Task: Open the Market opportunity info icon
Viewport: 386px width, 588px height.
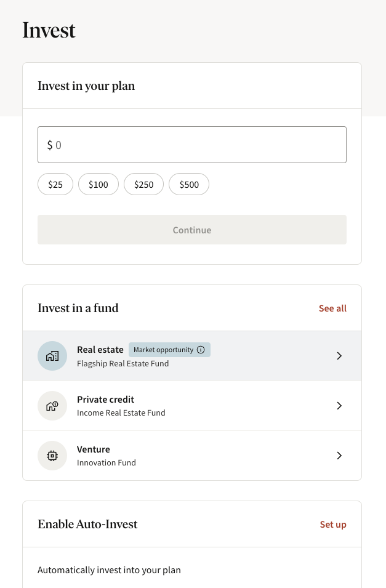Action: point(201,350)
